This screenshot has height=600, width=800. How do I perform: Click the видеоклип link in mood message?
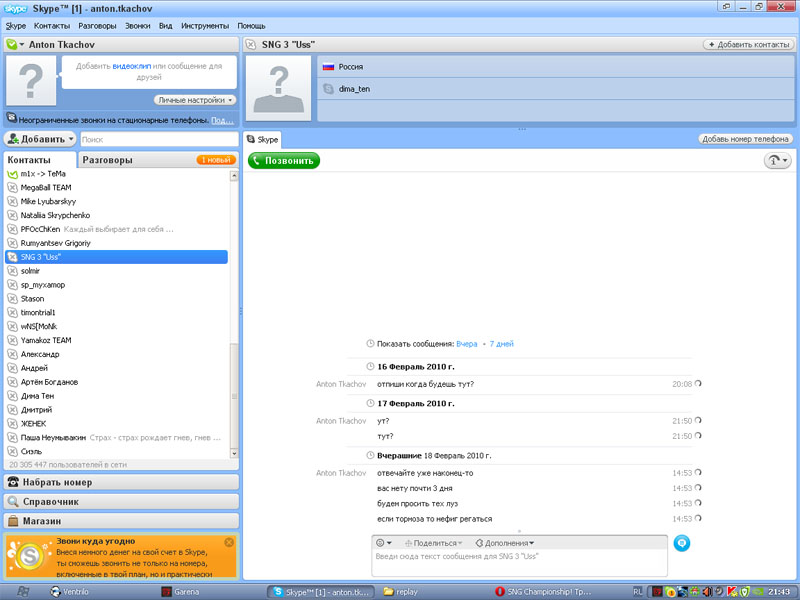tap(132, 66)
